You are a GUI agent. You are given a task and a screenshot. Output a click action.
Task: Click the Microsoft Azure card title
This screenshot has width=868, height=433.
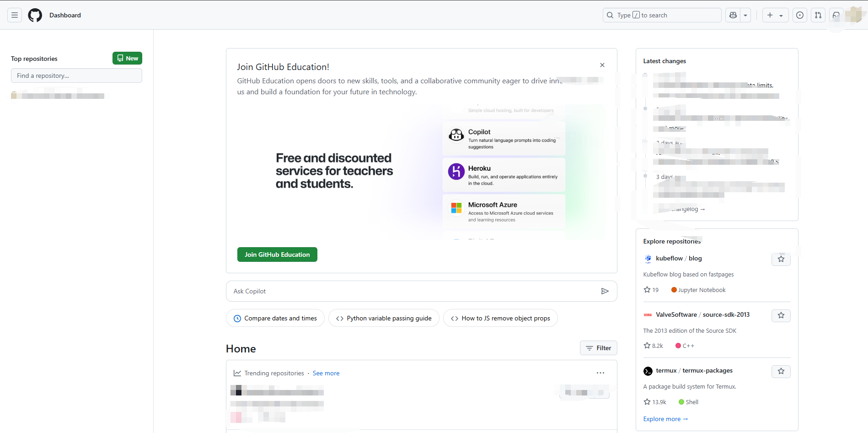point(493,205)
